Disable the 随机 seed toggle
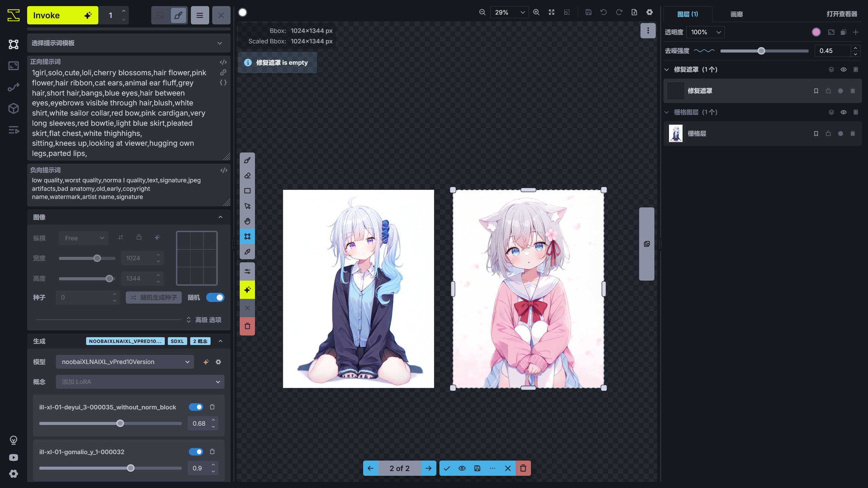The image size is (868, 488). 215,297
